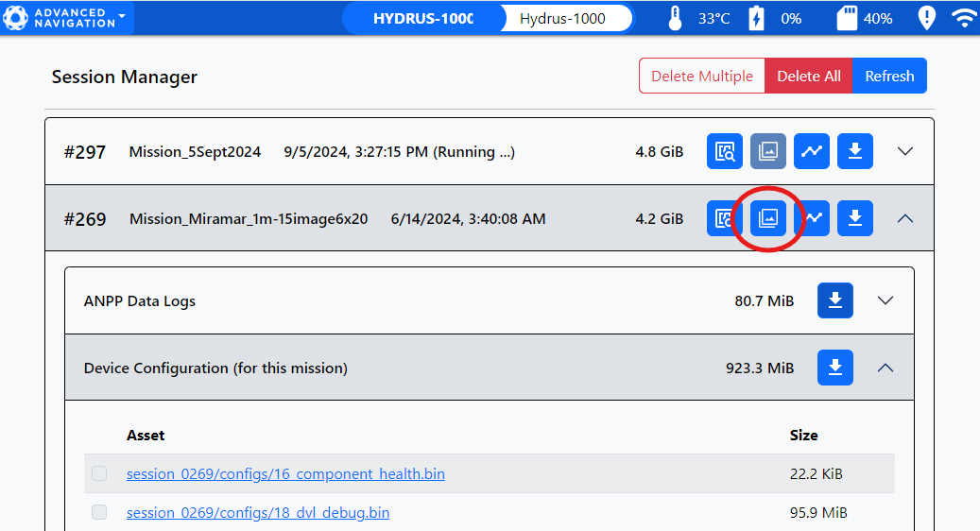This screenshot has width=980, height=531.
Task: Select the Hydrus-1000 device tab
Action: 563,18
